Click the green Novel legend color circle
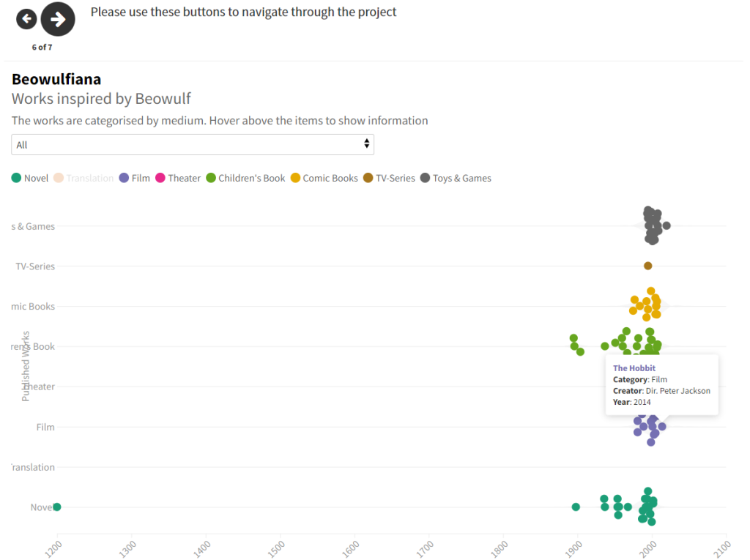The image size is (750, 560). tap(16, 178)
